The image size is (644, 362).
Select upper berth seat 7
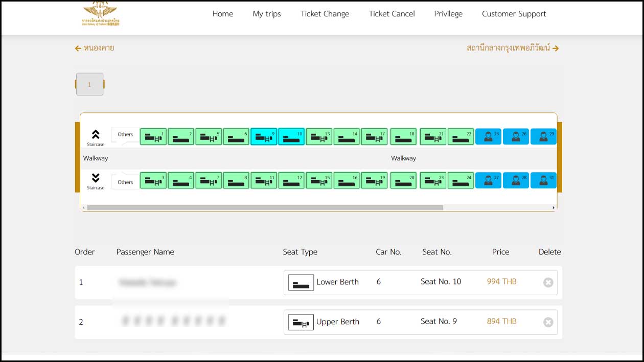[x=209, y=180]
